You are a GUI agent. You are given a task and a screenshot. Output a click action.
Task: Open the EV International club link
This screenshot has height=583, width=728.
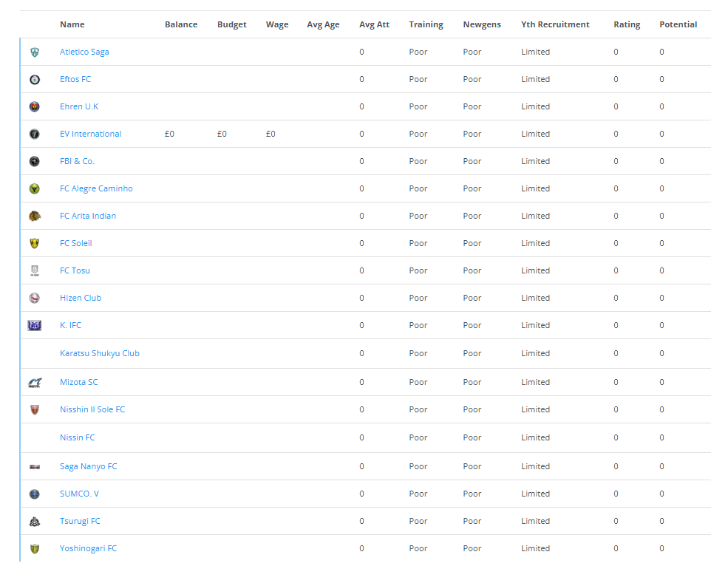click(x=90, y=134)
